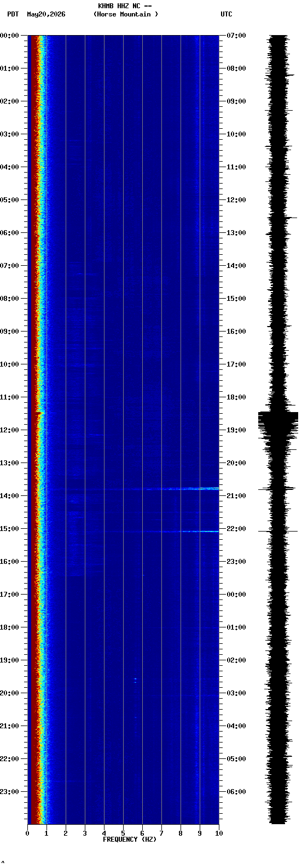Pick the 22:00 UTC time label
302x868 pixels.
click(x=236, y=529)
